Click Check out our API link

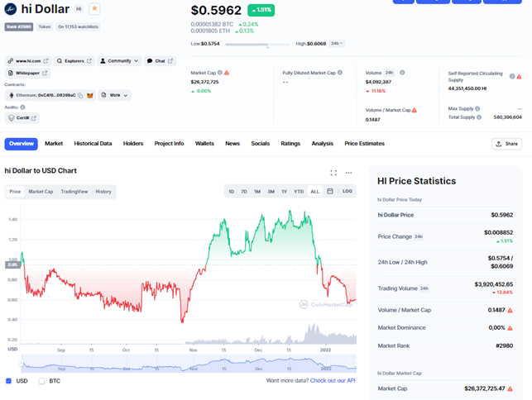(x=333, y=381)
